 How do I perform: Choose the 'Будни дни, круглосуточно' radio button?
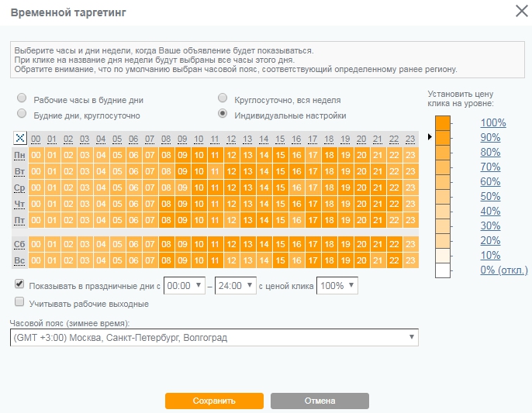tap(22, 115)
